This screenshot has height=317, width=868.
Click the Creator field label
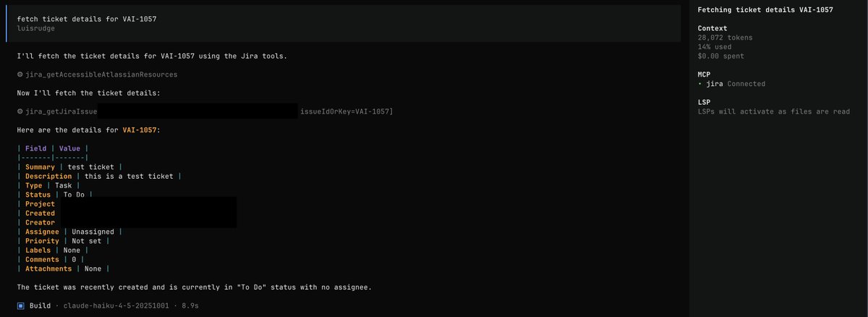pyautogui.click(x=40, y=223)
